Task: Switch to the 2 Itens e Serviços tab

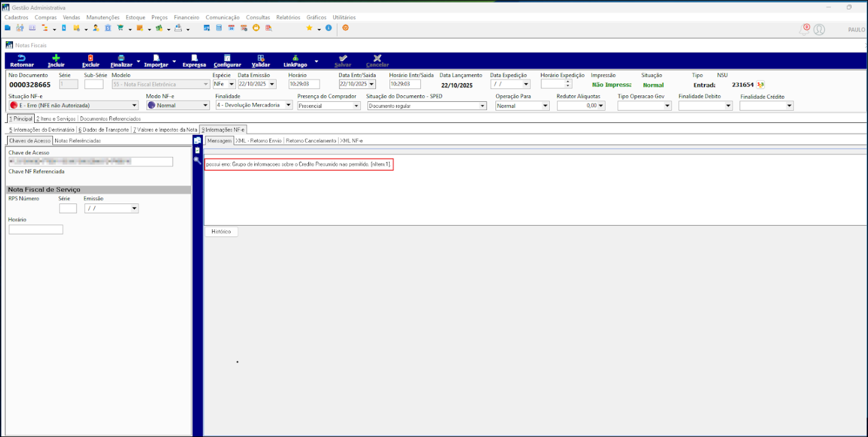Action: click(56, 119)
